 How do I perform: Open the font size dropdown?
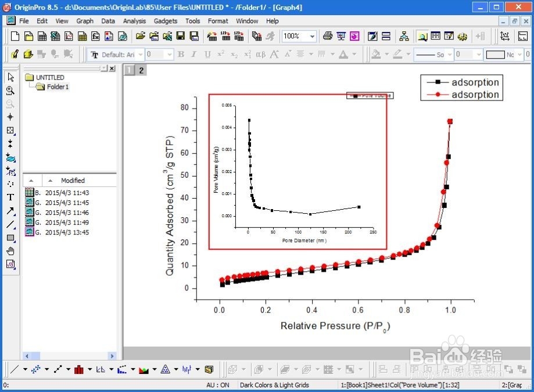pos(169,55)
